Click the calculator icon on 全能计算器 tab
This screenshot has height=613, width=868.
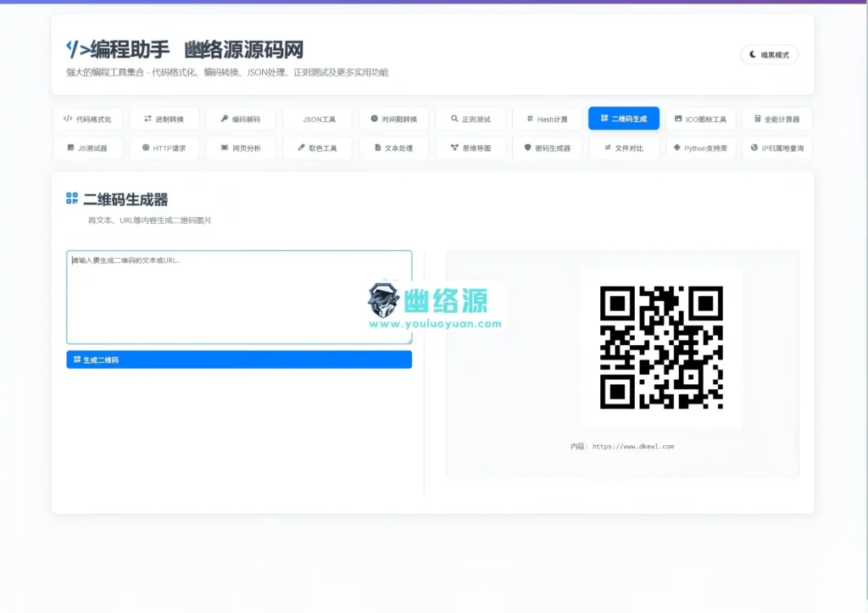(x=757, y=119)
